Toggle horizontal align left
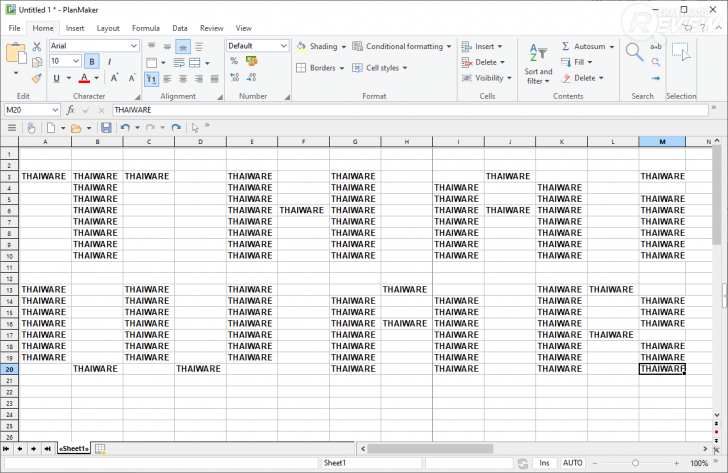Image resolution: width=728 pixels, height=473 pixels. (x=167, y=79)
